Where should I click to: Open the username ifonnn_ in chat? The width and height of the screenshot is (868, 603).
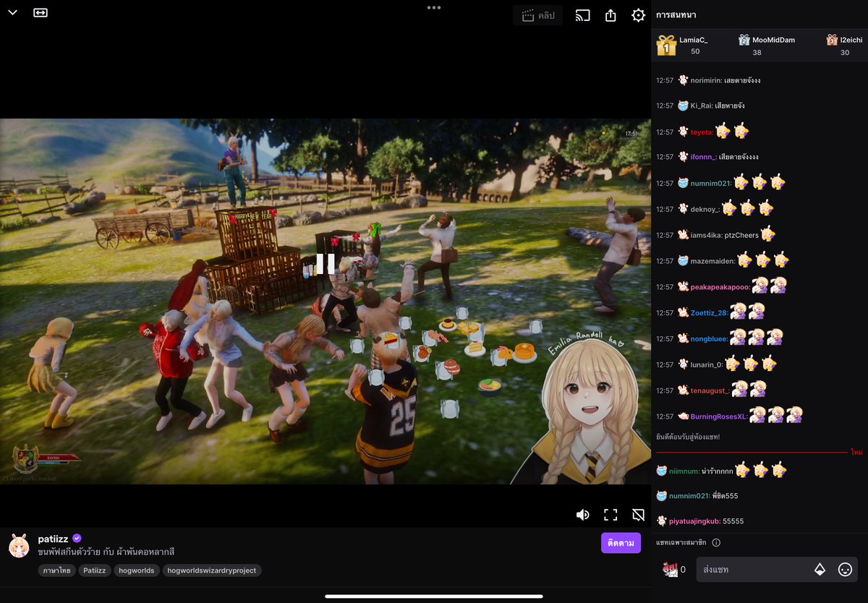point(704,157)
